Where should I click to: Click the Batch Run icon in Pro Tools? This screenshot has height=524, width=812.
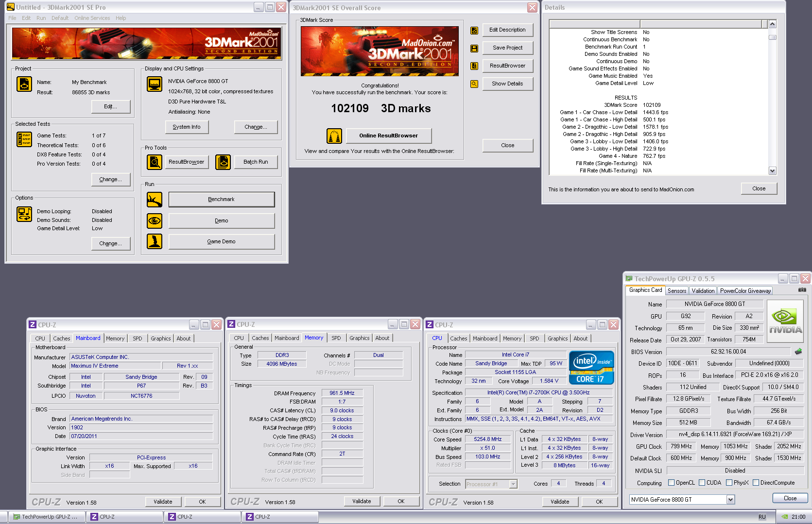coord(223,162)
